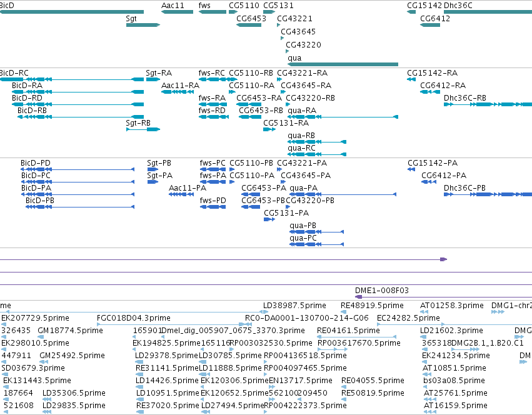Screen dimensions: 532x415
Task: Click the Sgt-RA transcript label
Action: point(159,73)
